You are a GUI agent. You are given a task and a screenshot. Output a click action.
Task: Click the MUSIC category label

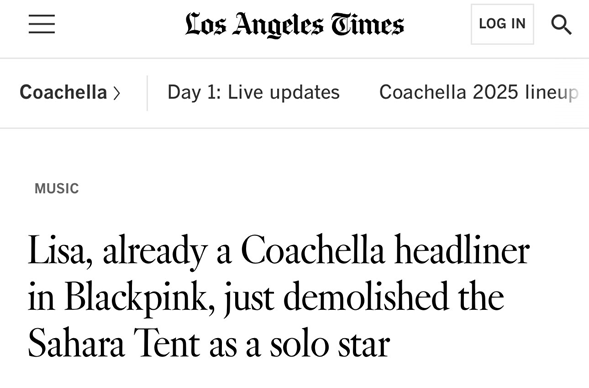click(57, 189)
